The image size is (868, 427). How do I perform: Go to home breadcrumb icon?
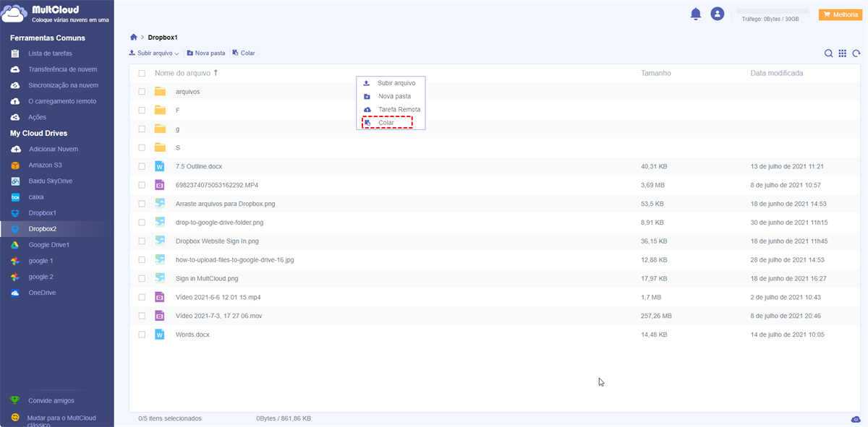133,37
